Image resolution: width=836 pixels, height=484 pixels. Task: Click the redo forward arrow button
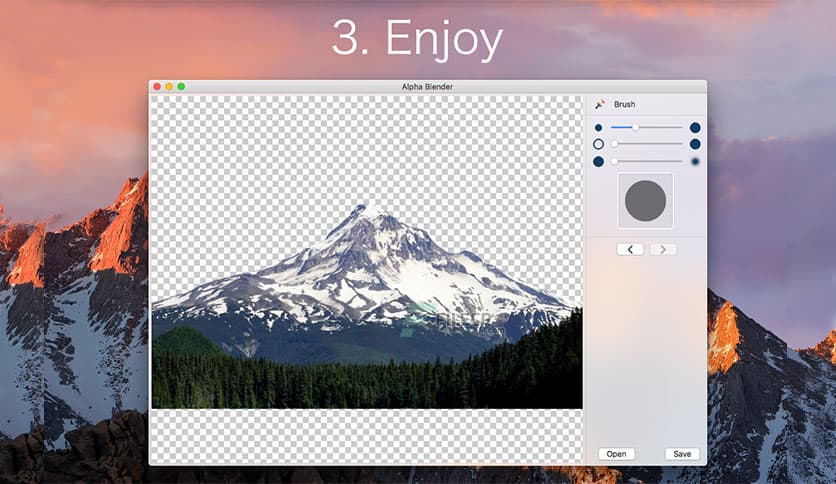663,249
